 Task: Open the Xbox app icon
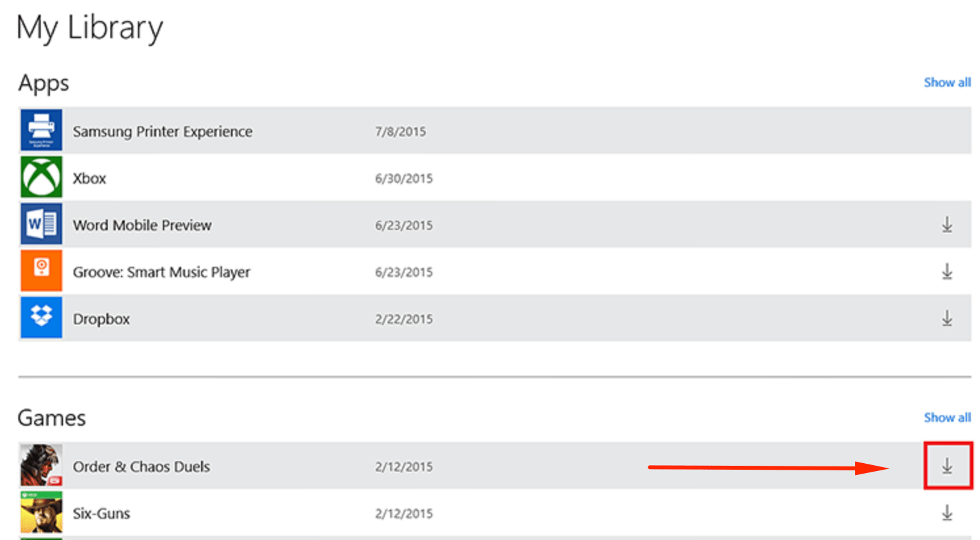click(41, 177)
